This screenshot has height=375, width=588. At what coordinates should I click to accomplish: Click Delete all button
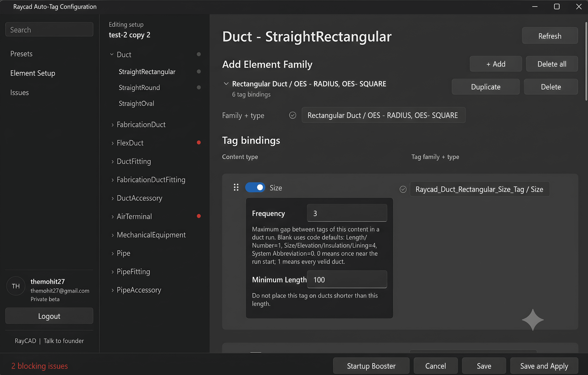pyautogui.click(x=552, y=64)
